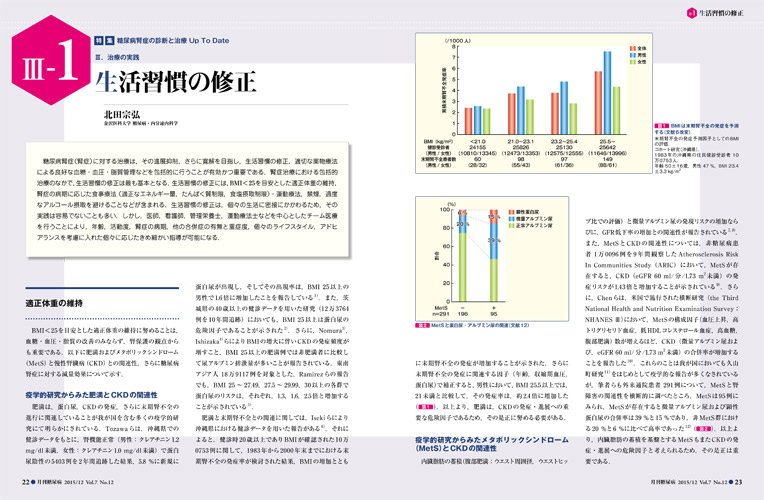Click the article title 生活習慣の修正

175,81
